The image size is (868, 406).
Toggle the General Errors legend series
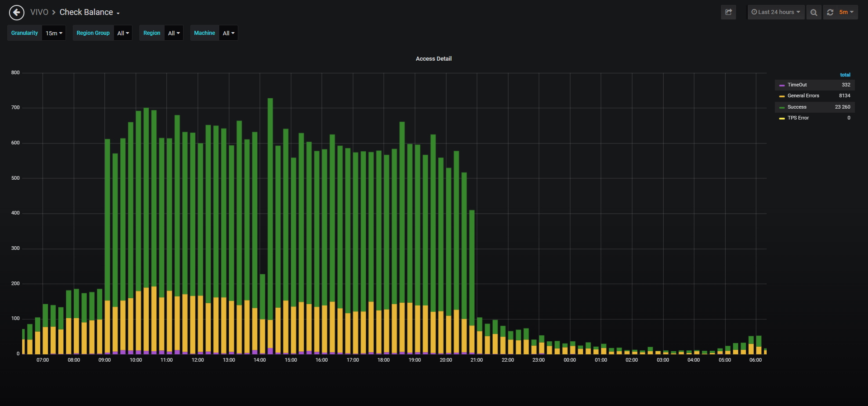tap(803, 96)
